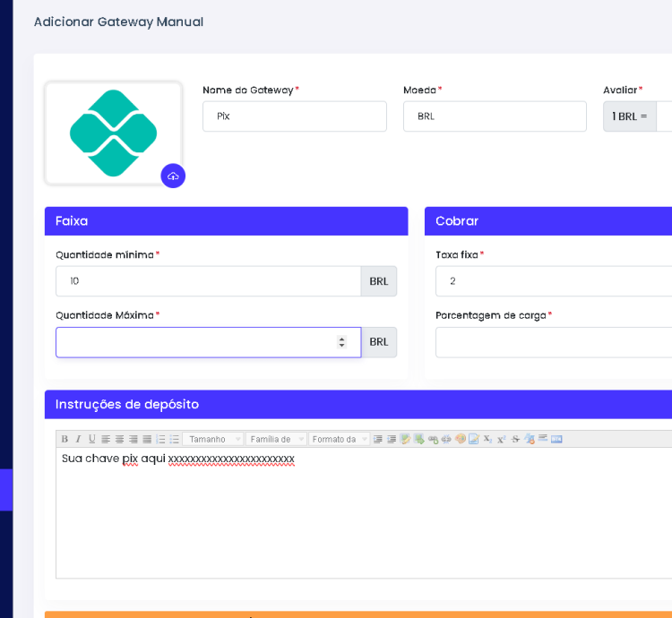Toggle underline formatting in the editor
672x618 pixels.
click(x=91, y=439)
